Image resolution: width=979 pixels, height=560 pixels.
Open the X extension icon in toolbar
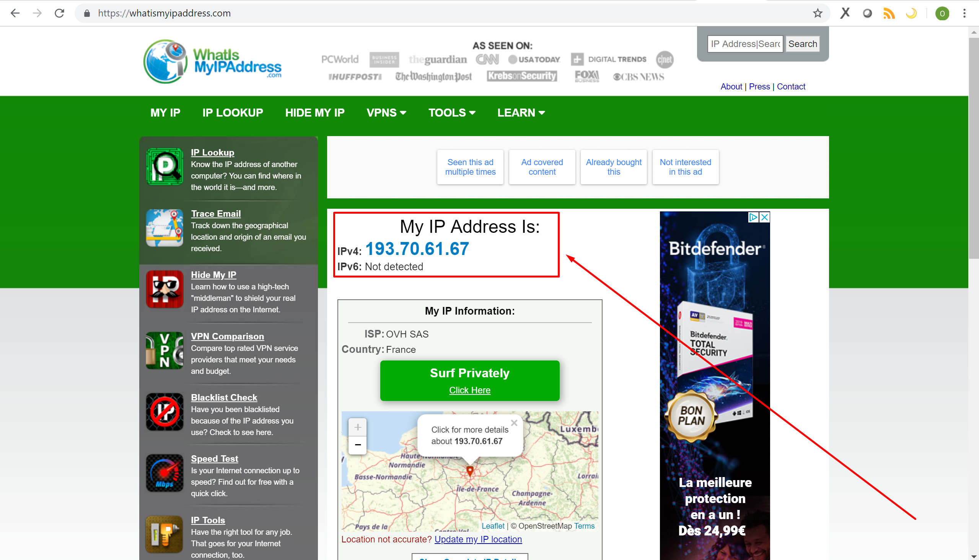click(x=845, y=13)
